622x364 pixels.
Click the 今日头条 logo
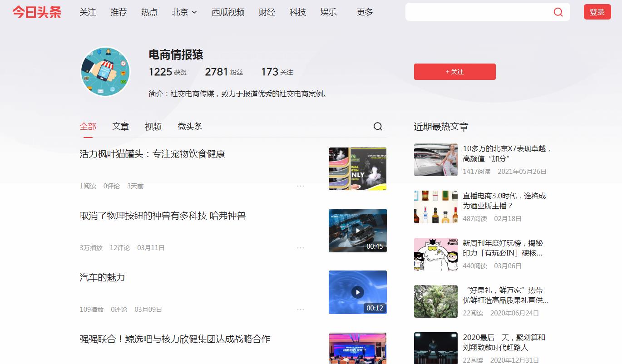point(37,12)
